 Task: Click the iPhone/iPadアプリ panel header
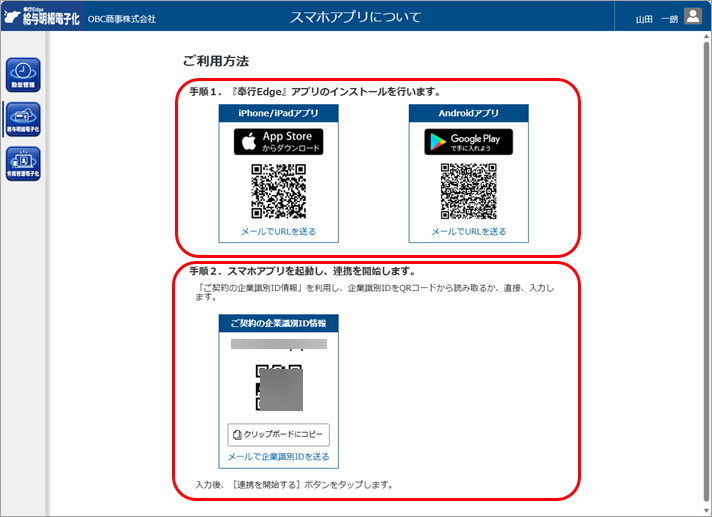[x=278, y=113]
